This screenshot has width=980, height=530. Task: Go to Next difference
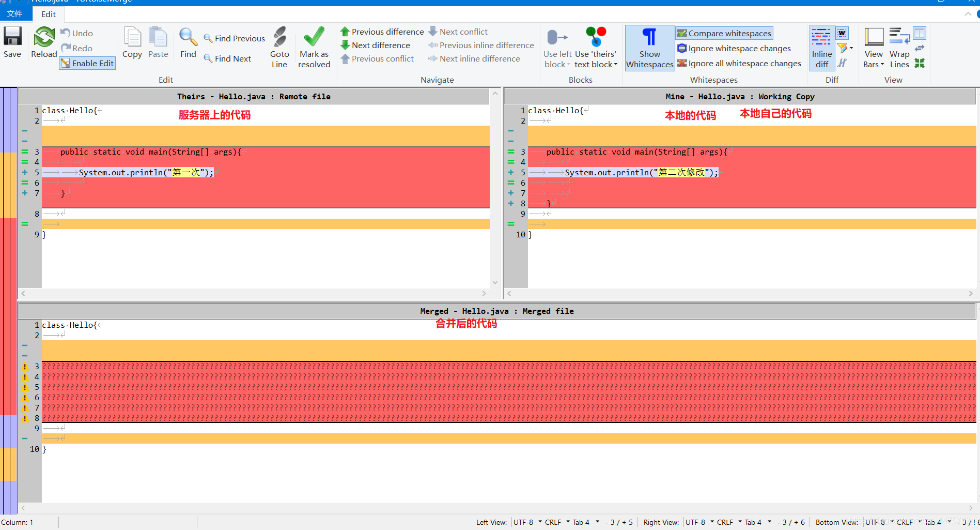click(x=376, y=46)
